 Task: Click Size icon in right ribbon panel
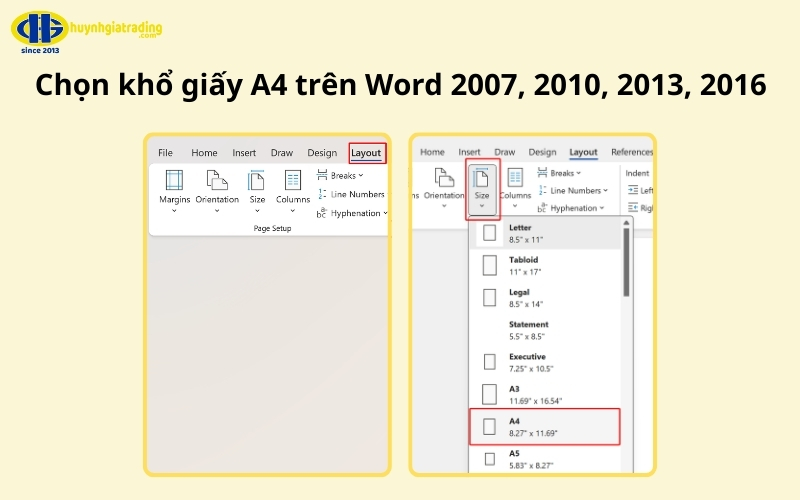point(481,178)
